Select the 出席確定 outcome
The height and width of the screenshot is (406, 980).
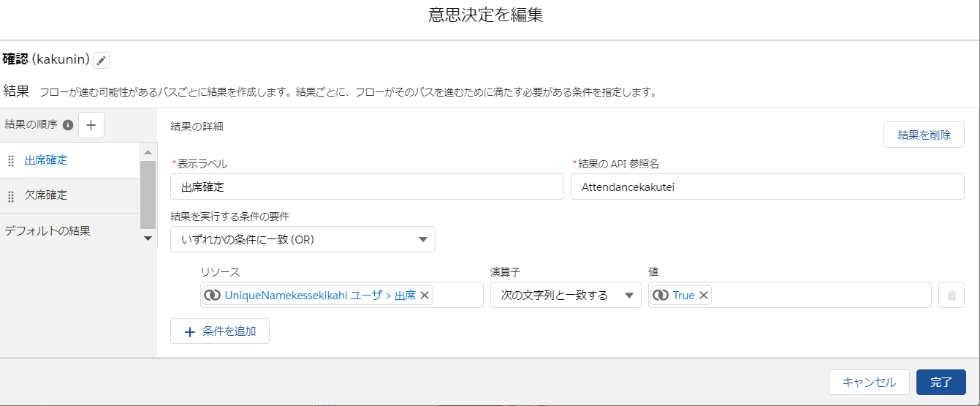point(69,160)
